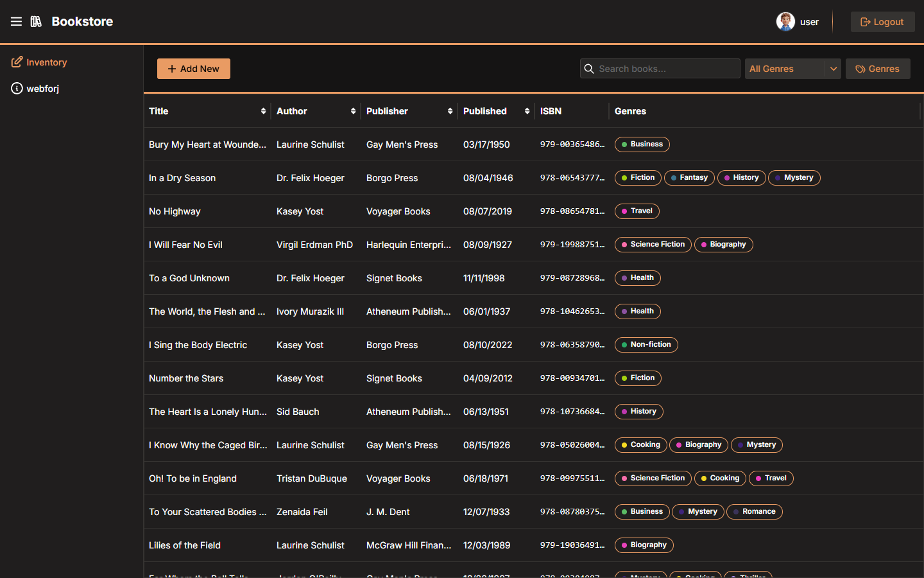Open the Genres selector panel
924x578 pixels.
pyautogui.click(x=878, y=69)
